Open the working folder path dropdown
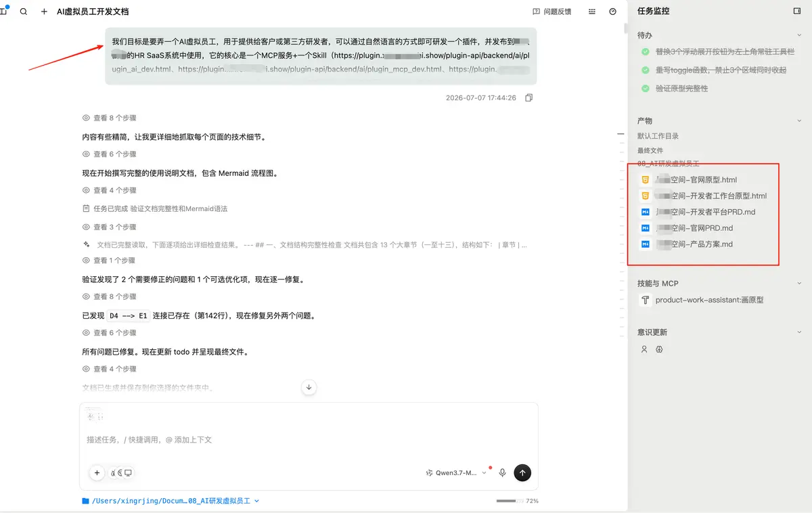The width and height of the screenshot is (812, 513). [x=171, y=501]
